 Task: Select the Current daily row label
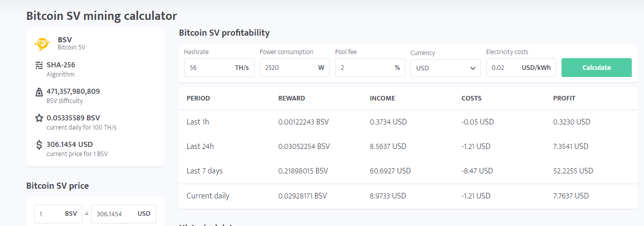[208, 195]
